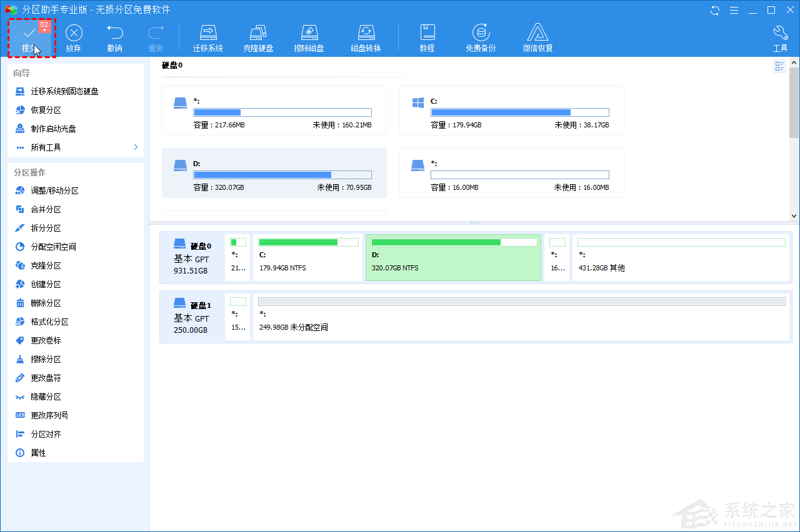Screen dimensions: 800x532
Task: Click the 微信恢复 toolbar icon
Action: pyautogui.click(x=537, y=33)
